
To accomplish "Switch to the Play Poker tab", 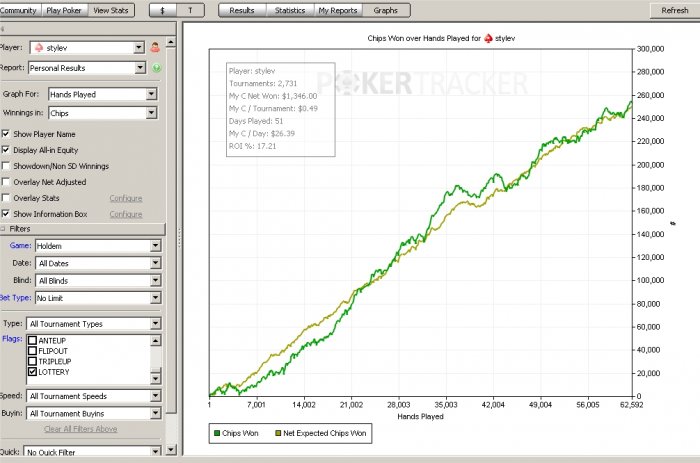I will coord(64,10).
